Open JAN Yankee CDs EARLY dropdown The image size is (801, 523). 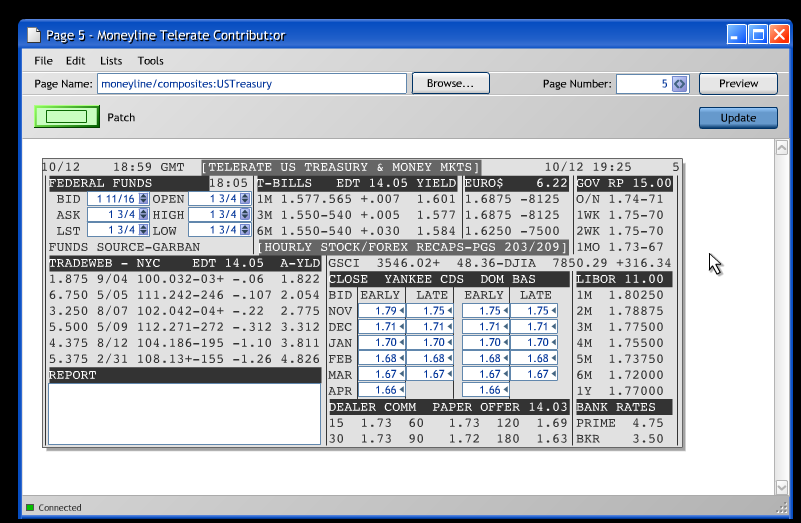click(402, 342)
